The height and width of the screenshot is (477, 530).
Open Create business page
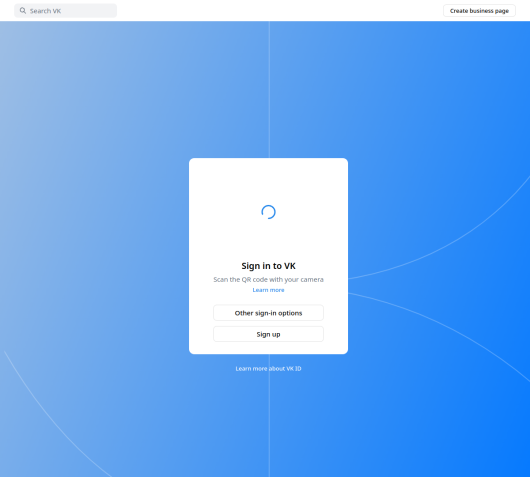[x=479, y=11]
